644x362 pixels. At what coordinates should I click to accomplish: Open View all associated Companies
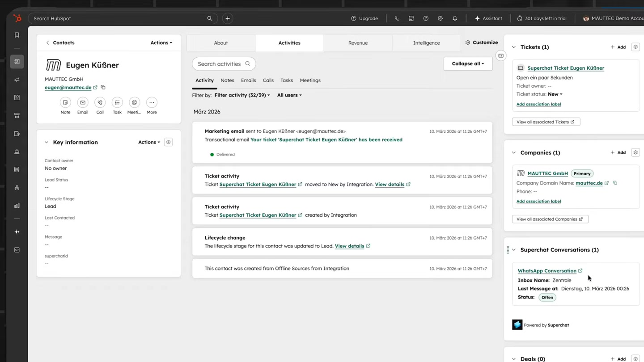550,219
